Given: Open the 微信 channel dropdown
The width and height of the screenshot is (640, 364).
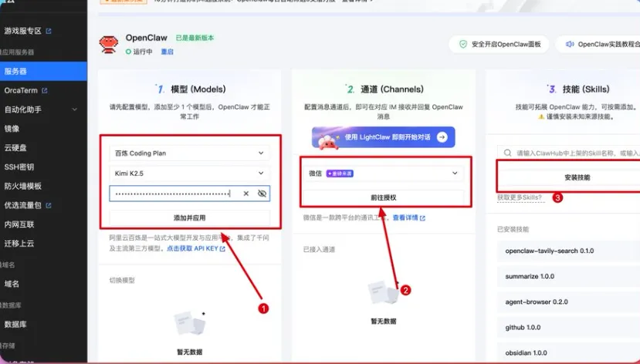Looking at the screenshot, I should (383, 174).
